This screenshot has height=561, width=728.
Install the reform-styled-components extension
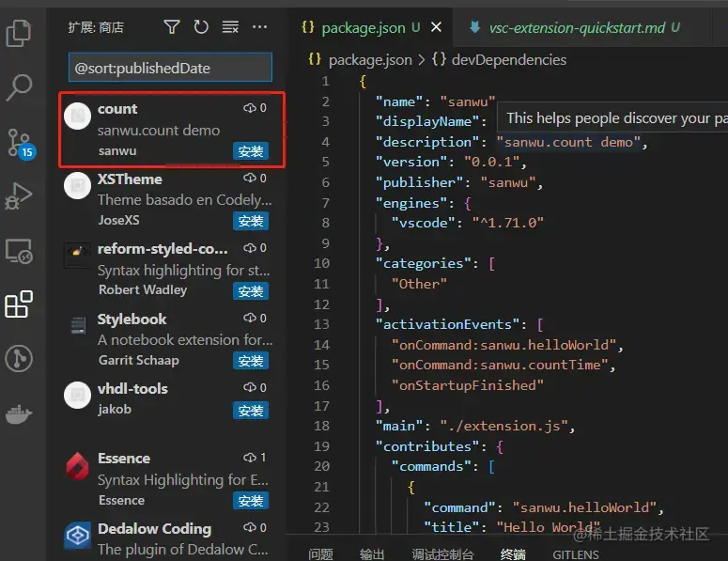click(x=251, y=291)
